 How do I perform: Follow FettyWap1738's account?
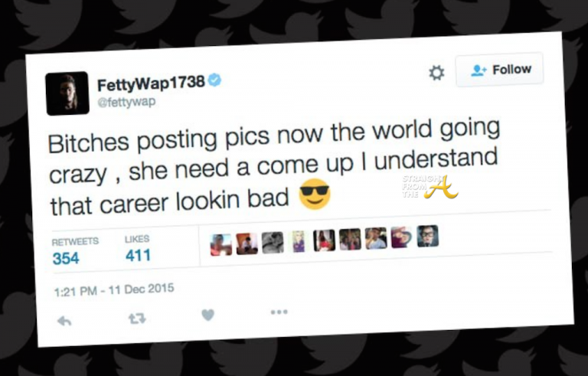coord(499,70)
